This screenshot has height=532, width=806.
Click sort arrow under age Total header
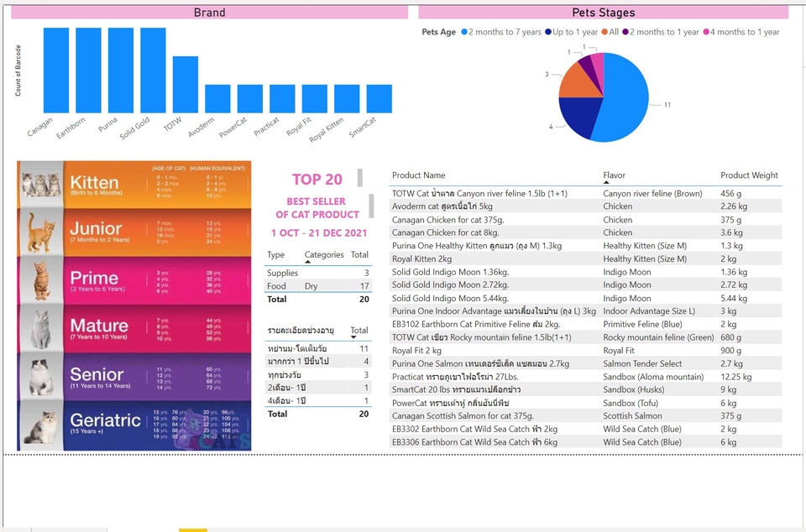click(x=353, y=337)
